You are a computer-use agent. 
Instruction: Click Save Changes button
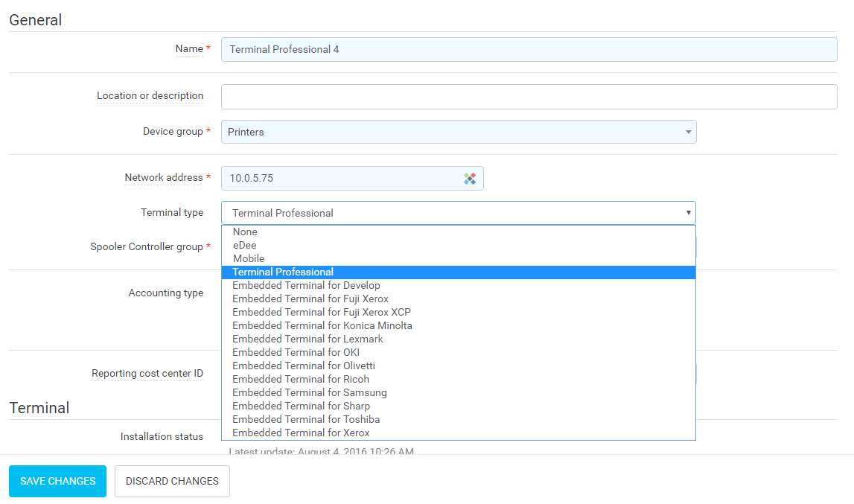click(57, 481)
